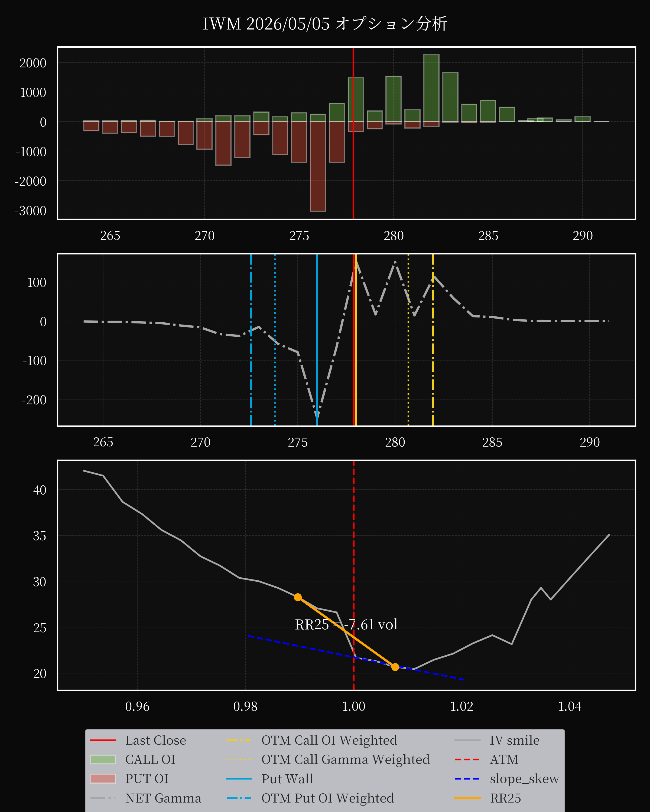Click the ATM legend label

coord(504,760)
